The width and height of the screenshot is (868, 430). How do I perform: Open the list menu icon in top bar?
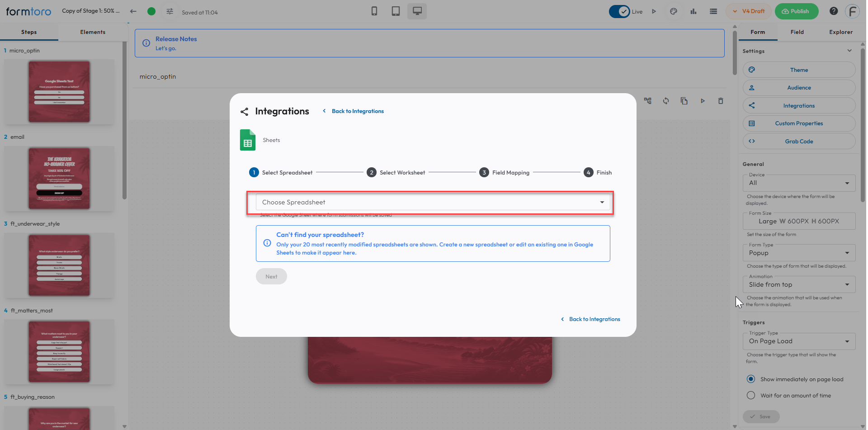tap(713, 11)
